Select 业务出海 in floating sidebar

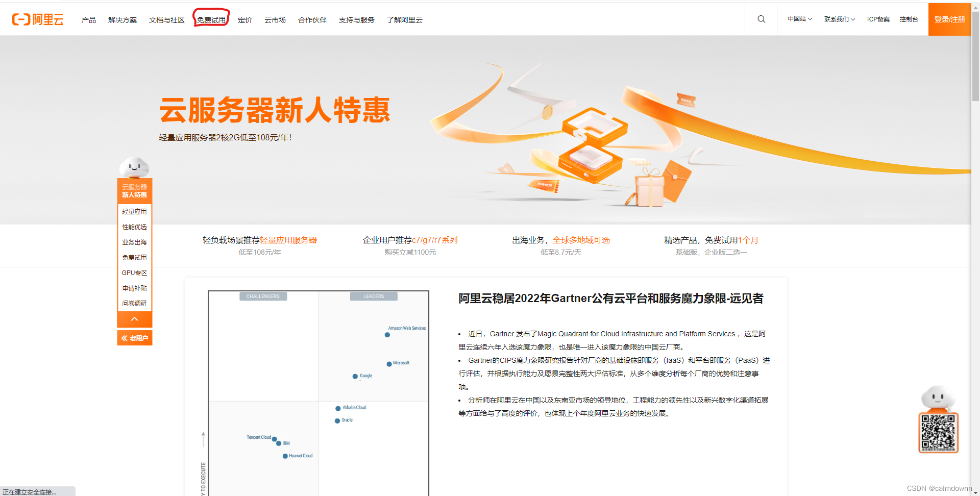coord(134,242)
